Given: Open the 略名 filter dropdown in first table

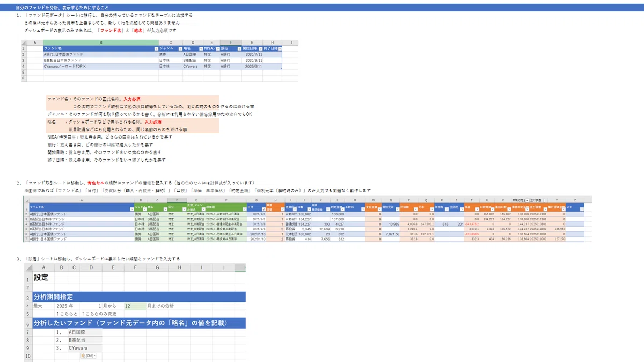Looking at the screenshot, I should pos(201,49).
